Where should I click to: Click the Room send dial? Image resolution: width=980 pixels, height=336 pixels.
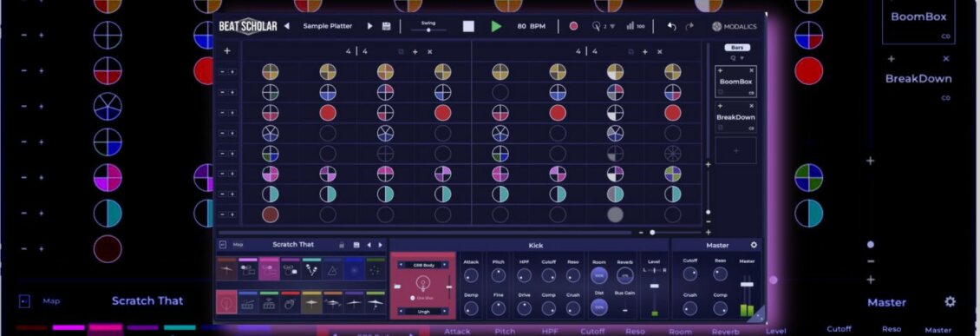click(x=598, y=275)
